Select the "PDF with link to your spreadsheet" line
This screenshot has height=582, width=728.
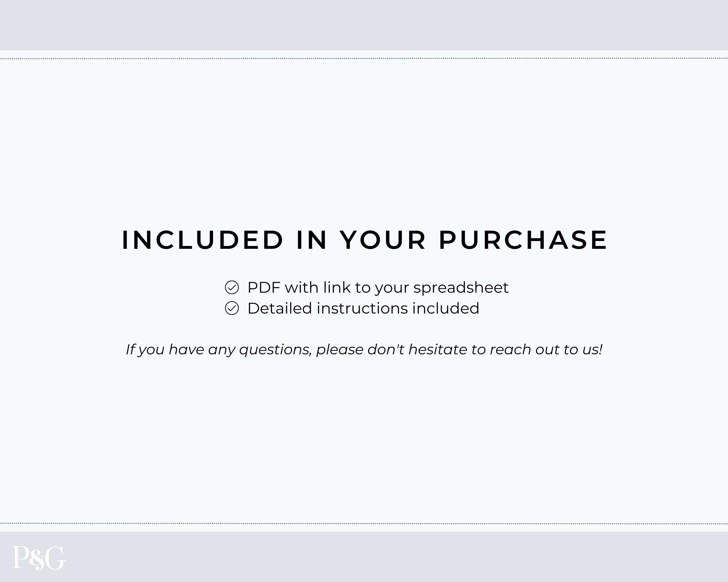click(x=378, y=287)
